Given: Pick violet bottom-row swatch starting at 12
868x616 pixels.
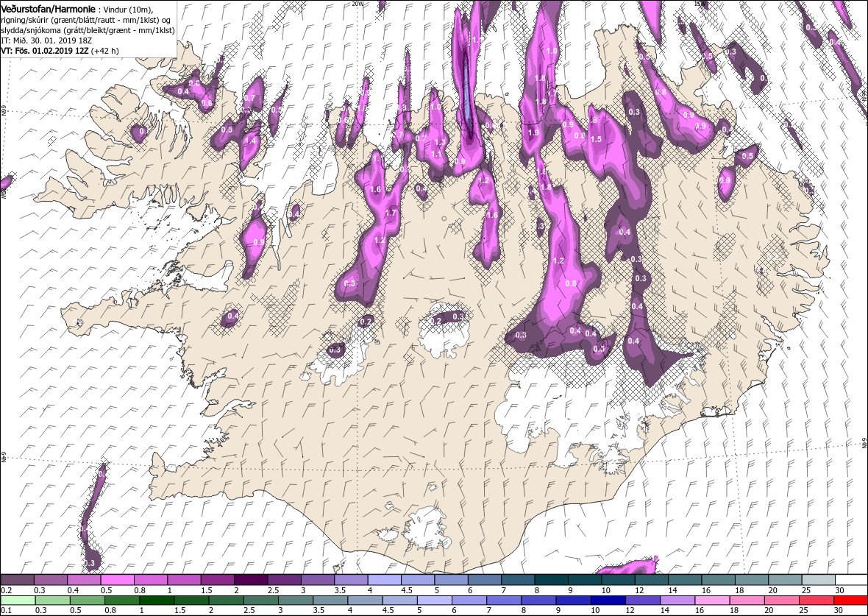Looking at the screenshot, I should (643, 601).
